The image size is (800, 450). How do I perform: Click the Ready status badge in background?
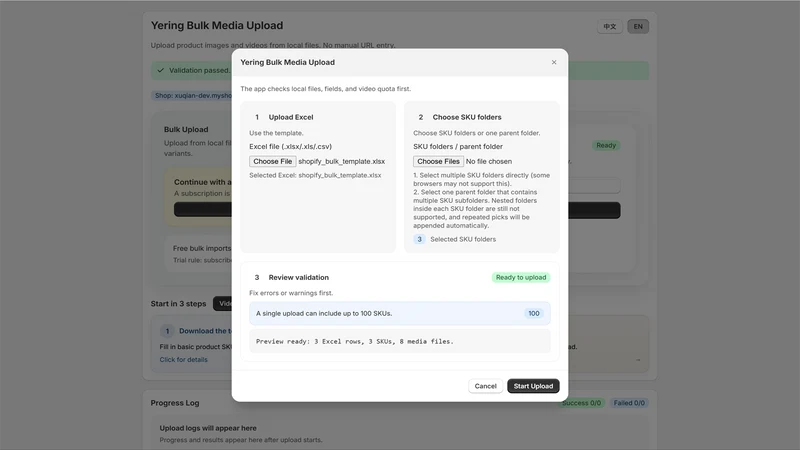pyautogui.click(x=606, y=145)
